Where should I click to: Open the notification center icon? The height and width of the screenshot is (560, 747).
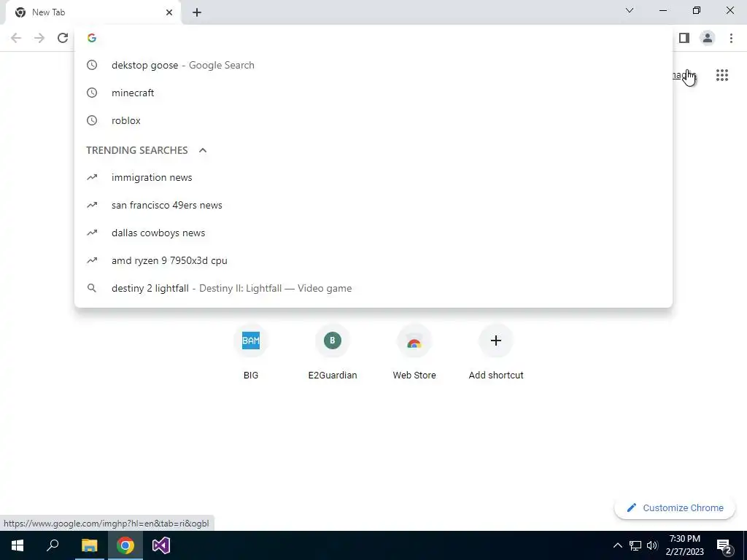click(x=724, y=545)
